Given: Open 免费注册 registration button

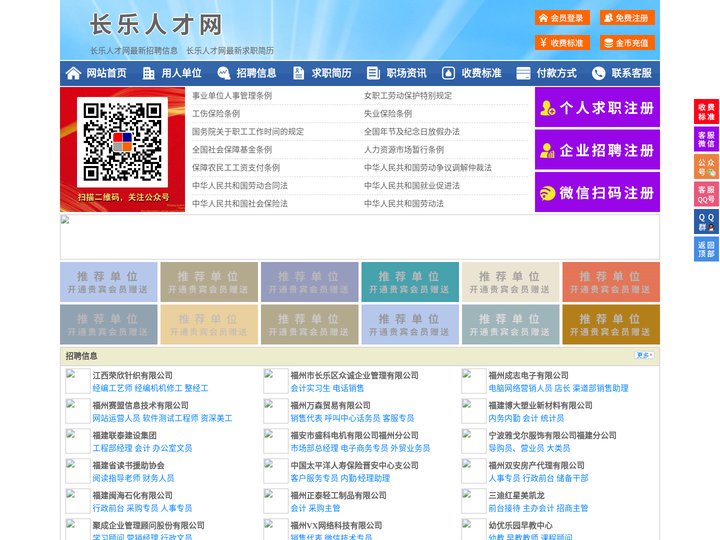Looking at the screenshot, I should coord(627,18).
